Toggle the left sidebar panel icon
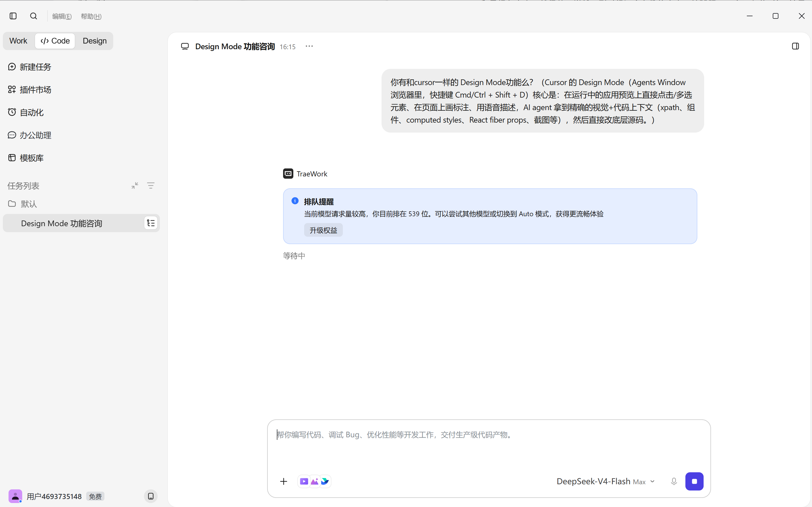812x507 pixels. pyautogui.click(x=13, y=16)
